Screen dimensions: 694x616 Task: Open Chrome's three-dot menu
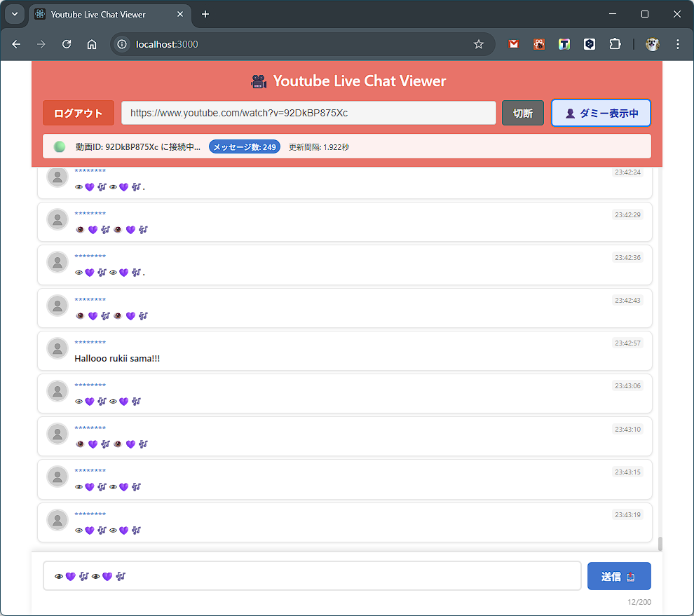tap(678, 44)
